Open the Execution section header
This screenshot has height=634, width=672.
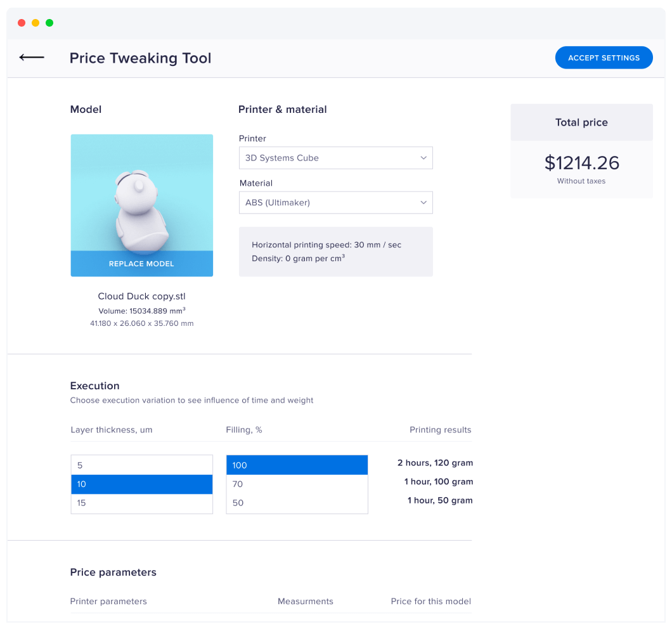pos(94,385)
